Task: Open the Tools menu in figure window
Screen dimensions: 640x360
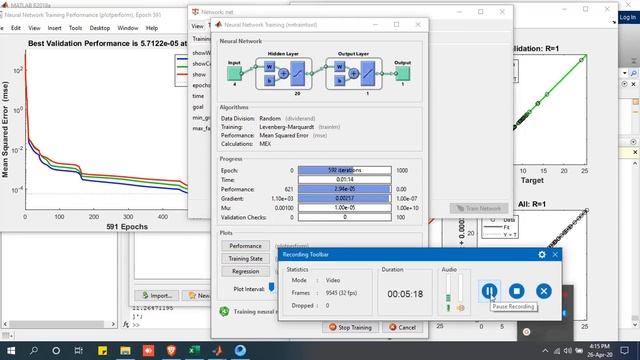Action: pyautogui.click(x=76, y=28)
